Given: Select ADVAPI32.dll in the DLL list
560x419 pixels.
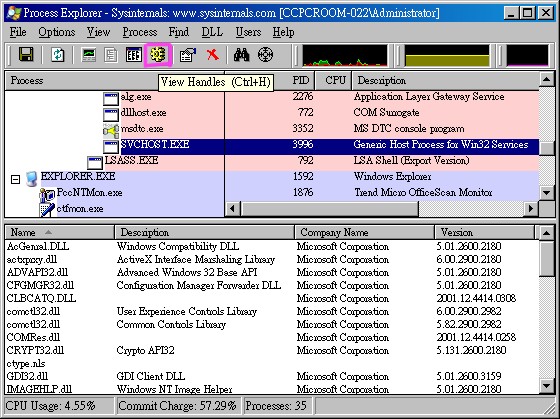Looking at the screenshot, I should coord(37,273).
